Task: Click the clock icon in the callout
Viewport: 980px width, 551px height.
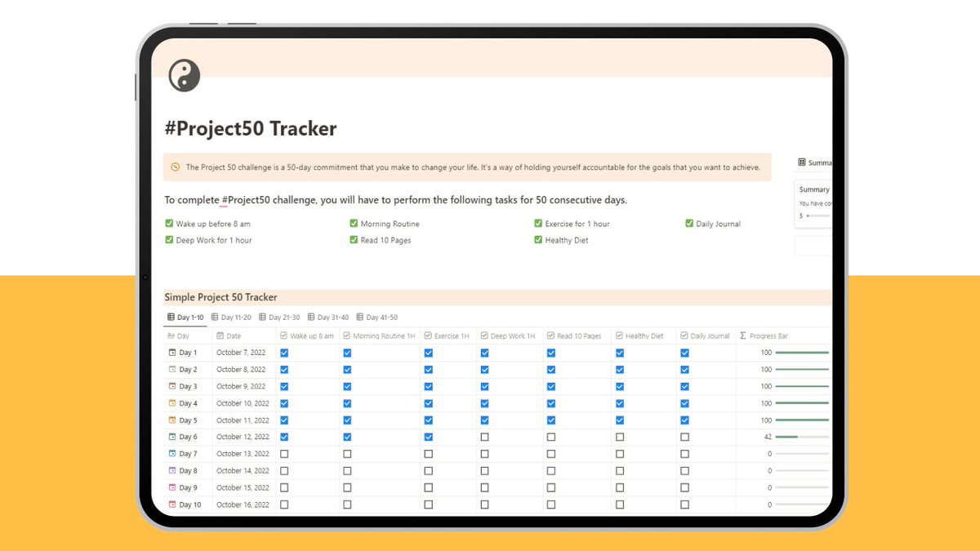Action: coord(176,167)
